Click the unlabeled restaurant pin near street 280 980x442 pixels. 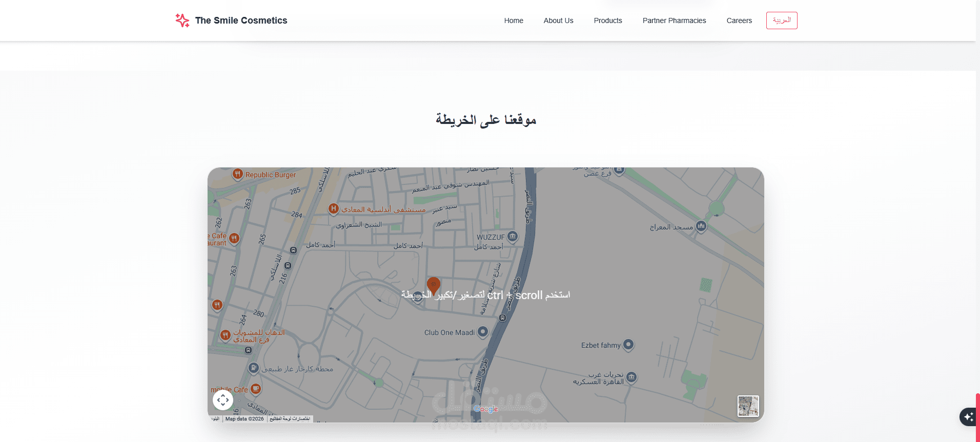pyautogui.click(x=217, y=305)
